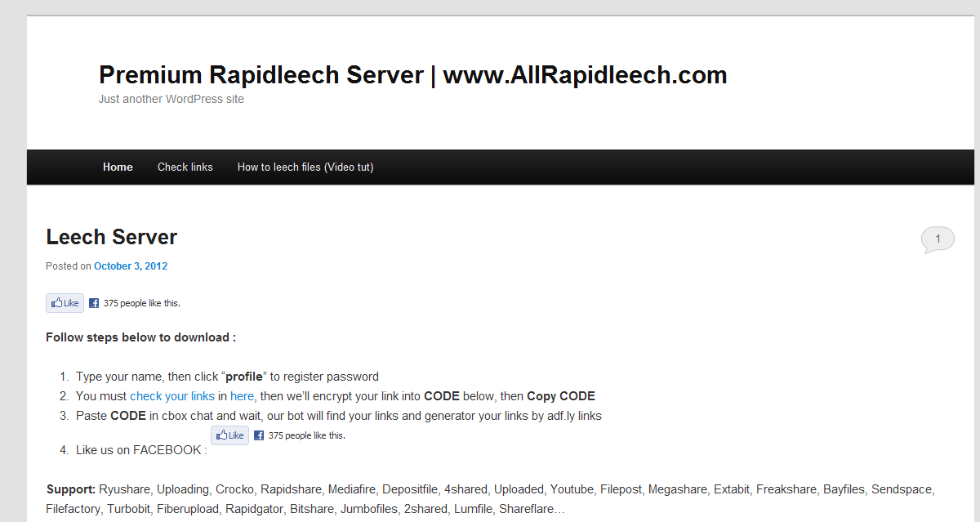Screen dimensions: 980x522
Task: Click the Facebook logo beside the top 375 likes
Action: click(x=94, y=303)
